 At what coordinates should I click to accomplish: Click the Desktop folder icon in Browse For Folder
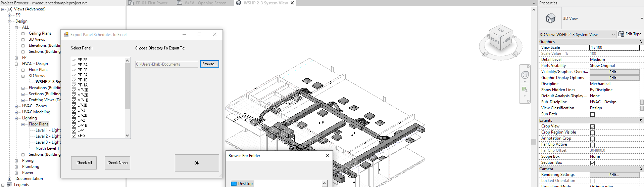tap(234, 184)
